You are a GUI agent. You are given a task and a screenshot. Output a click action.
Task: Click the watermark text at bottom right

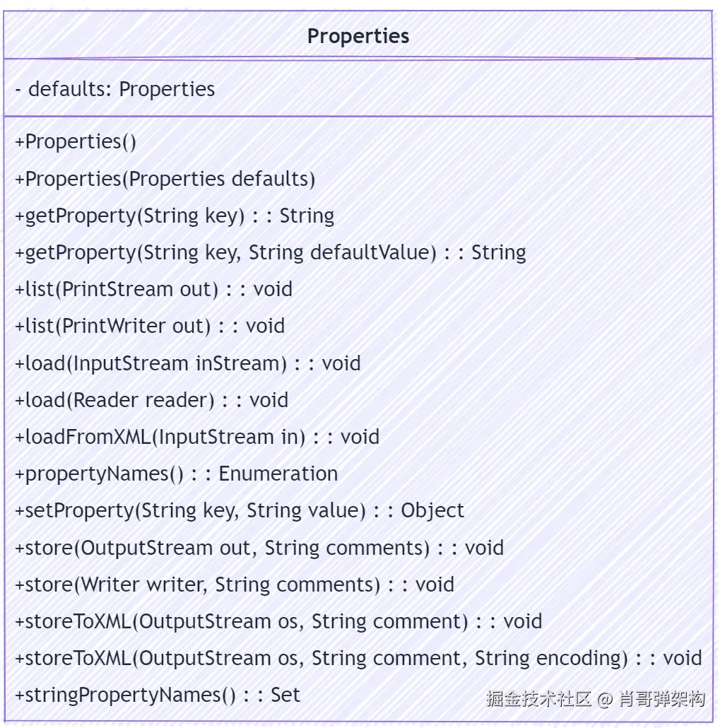[596, 699]
